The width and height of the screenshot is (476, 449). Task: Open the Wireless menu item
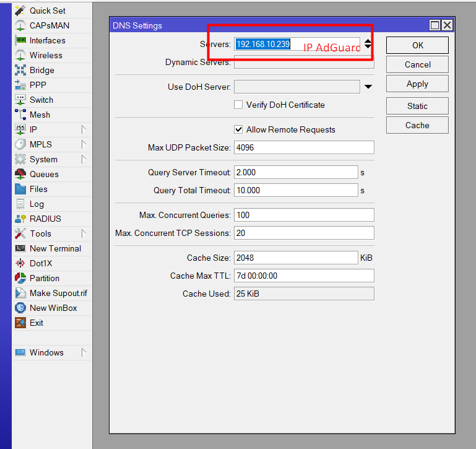[52, 55]
